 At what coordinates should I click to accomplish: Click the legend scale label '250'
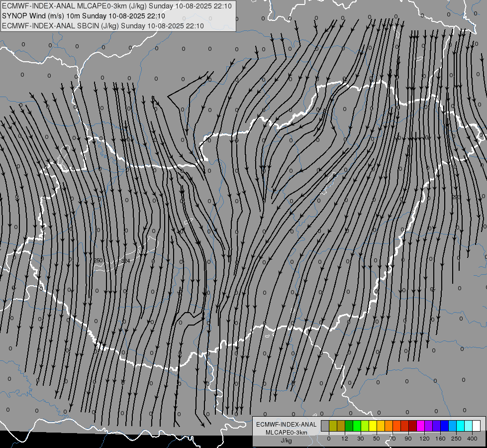[456, 439]
